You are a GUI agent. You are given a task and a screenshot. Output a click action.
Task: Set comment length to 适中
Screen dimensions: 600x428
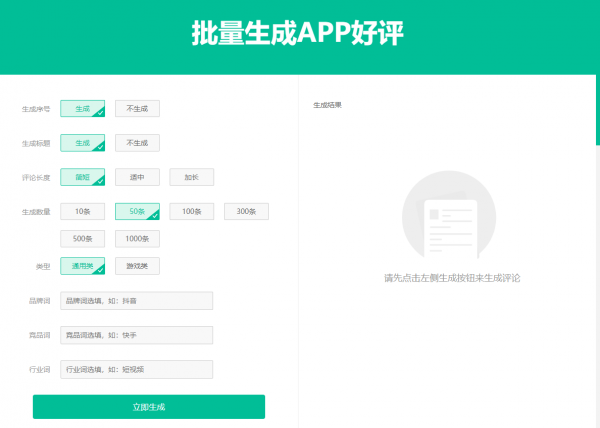coord(137,177)
